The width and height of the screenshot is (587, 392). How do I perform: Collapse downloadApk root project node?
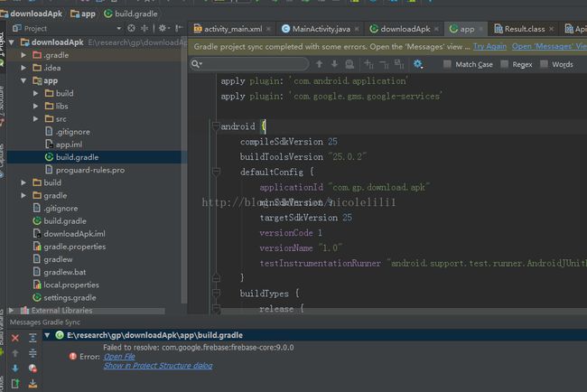12,42
